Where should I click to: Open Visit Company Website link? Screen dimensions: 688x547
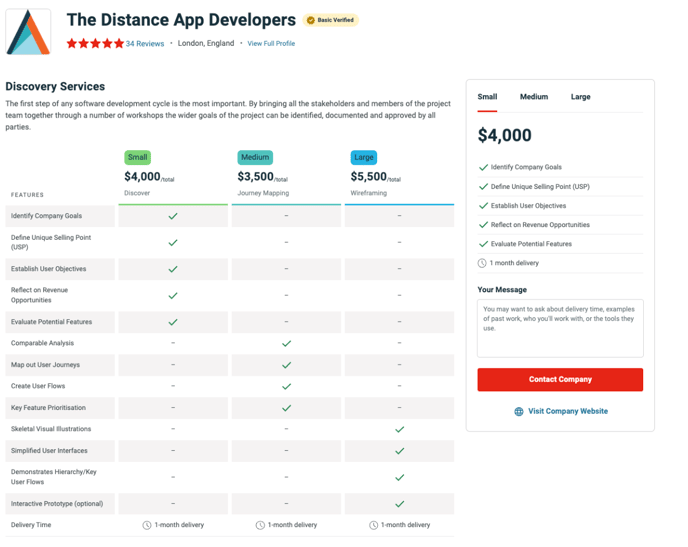[x=568, y=411]
